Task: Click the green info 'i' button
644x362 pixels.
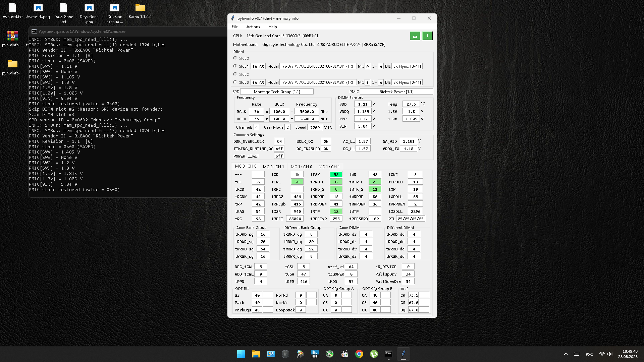Action: click(x=427, y=36)
